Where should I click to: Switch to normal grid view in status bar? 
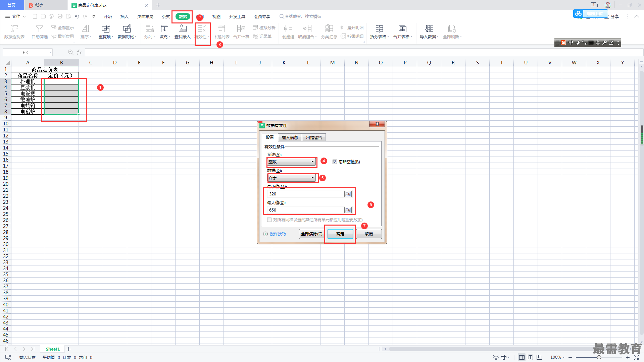(x=522, y=357)
